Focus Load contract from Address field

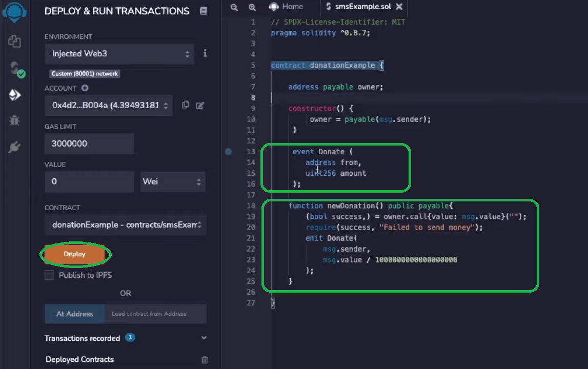(x=155, y=314)
